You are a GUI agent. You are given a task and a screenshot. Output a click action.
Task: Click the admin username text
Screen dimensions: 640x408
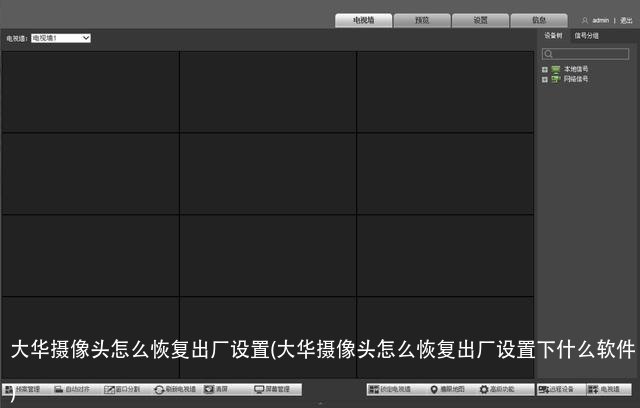(600, 20)
